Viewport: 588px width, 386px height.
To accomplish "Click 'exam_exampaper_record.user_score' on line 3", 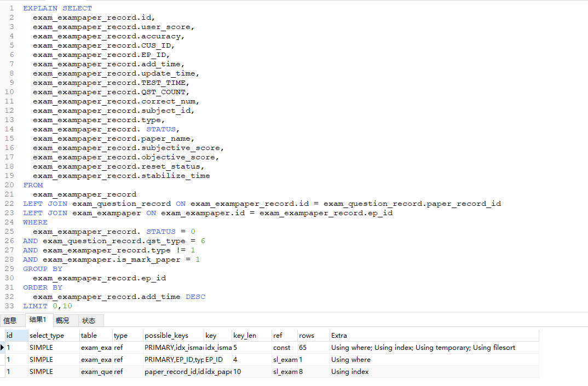I will [112, 27].
